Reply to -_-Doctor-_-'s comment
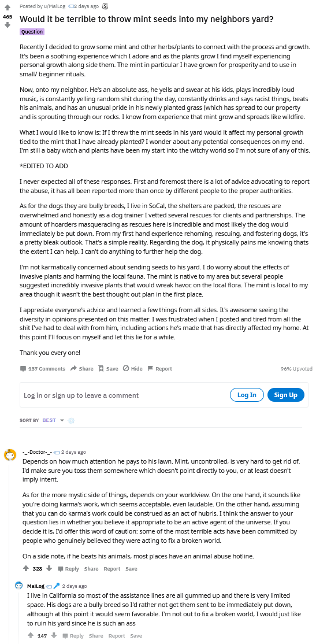316x644 pixels. (68, 568)
